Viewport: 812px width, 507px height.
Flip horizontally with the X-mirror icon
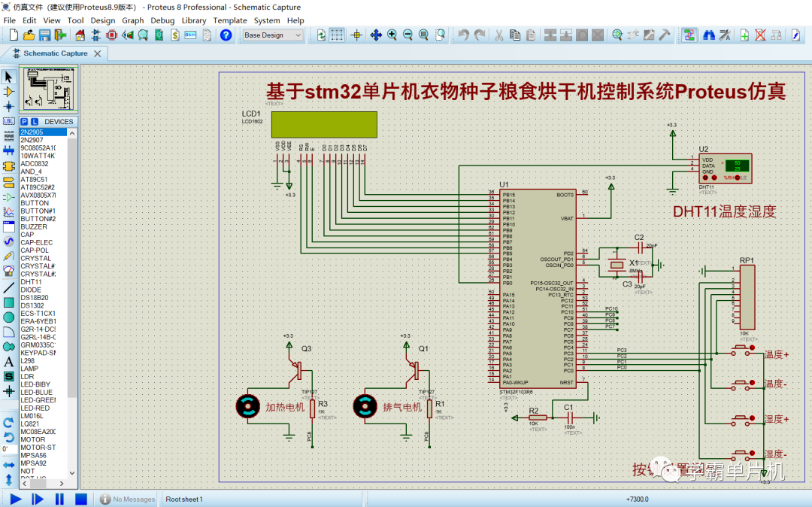[8, 465]
